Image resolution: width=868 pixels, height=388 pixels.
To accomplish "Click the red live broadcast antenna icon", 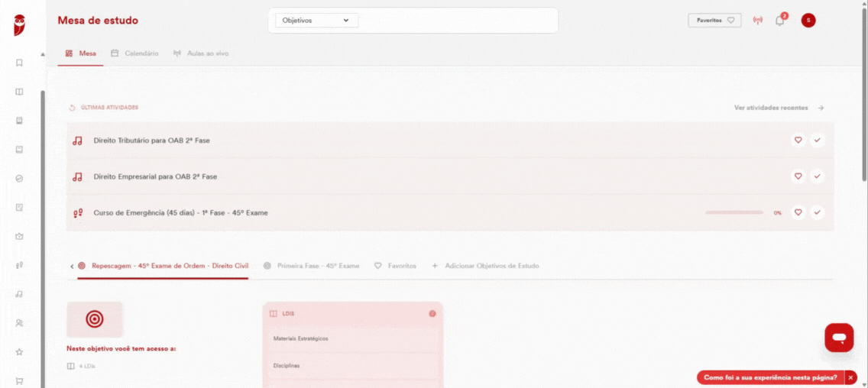I will (x=758, y=21).
